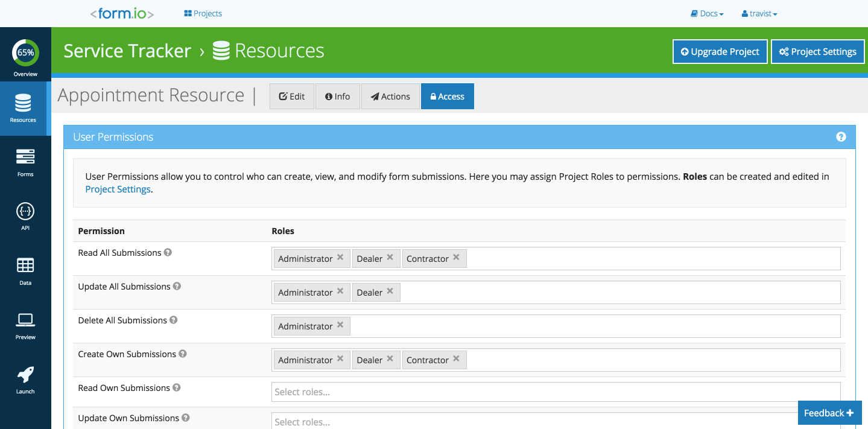This screenshot has width=868, height=429.
Task: Remove Dealer from Update All Submissions
Action: pyautogui.click(x=390, y=291)
